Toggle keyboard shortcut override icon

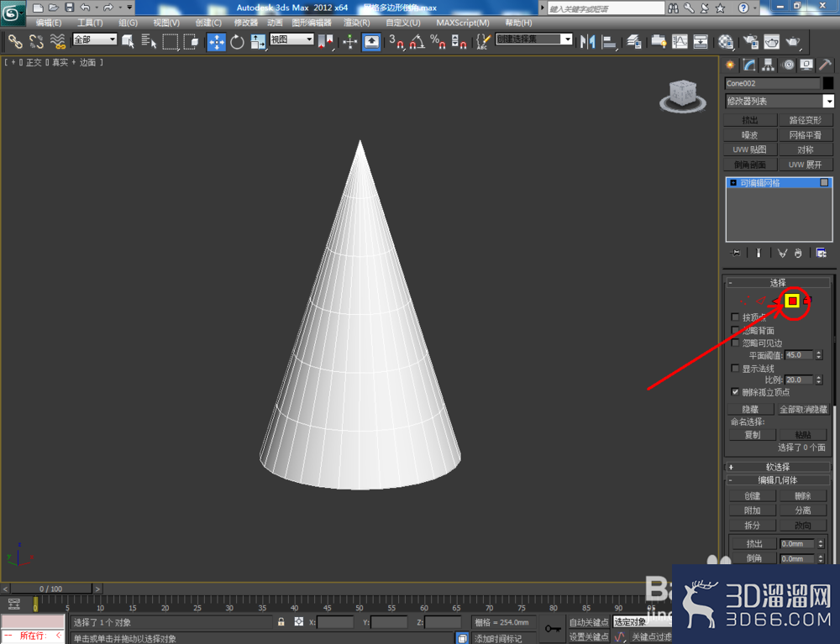pyautogui.click(x=371, y=42)
